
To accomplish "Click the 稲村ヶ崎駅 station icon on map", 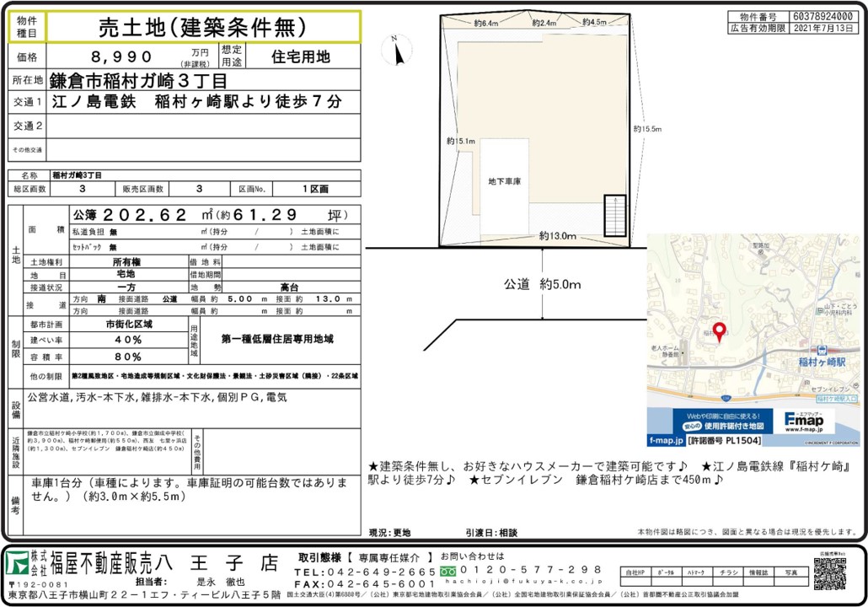I will pyautogui.click(x=820, y=348).
